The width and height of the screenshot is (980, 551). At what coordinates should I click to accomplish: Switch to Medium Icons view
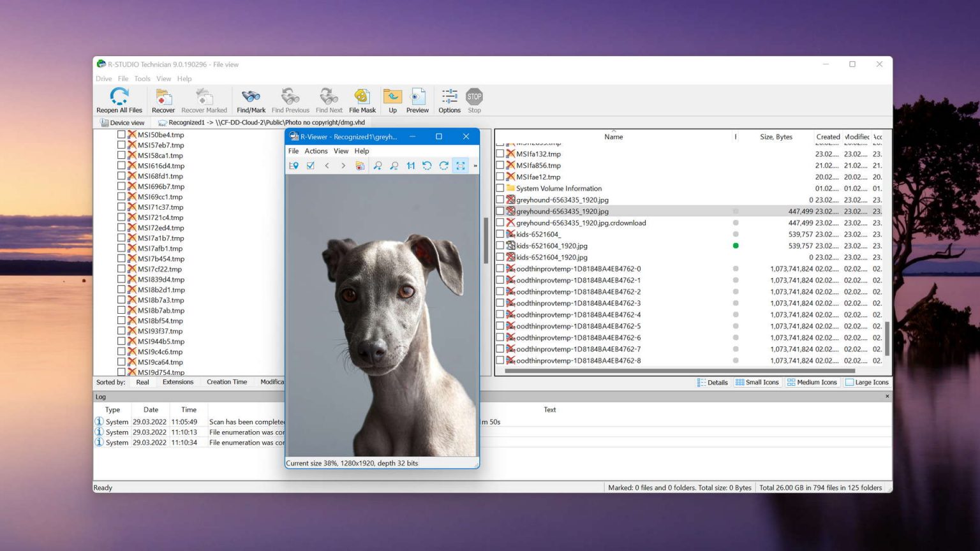(812, 382)
